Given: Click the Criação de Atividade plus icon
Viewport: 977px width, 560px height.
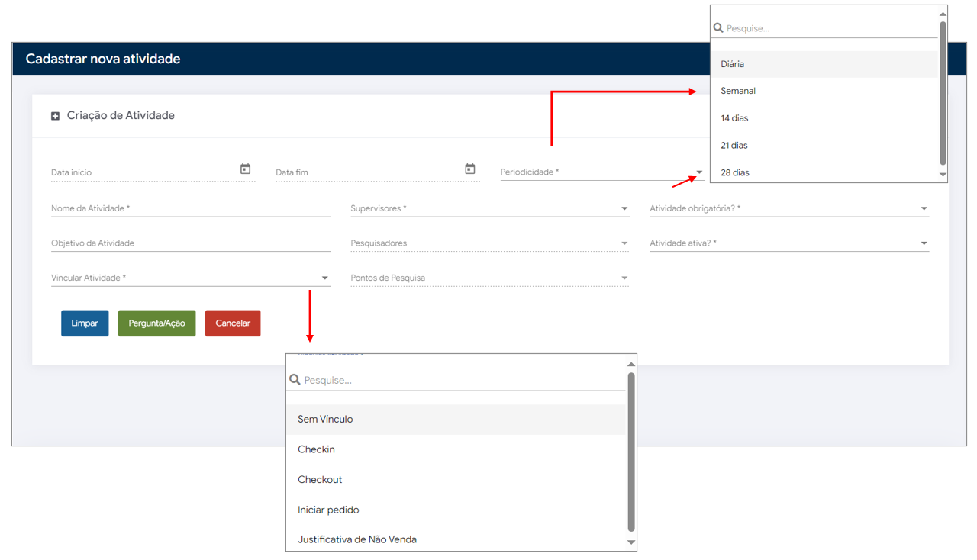Looking at the screenshot, I should click(x=55, y=116).
